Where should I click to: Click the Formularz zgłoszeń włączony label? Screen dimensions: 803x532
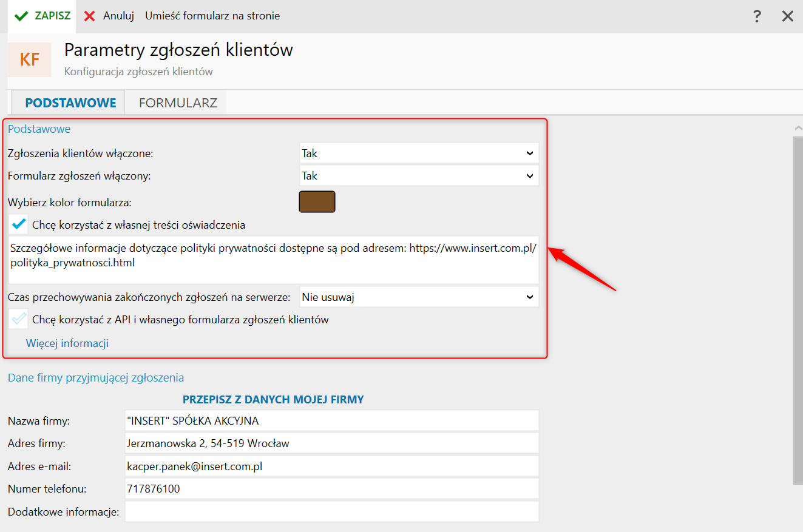point(79,177)
